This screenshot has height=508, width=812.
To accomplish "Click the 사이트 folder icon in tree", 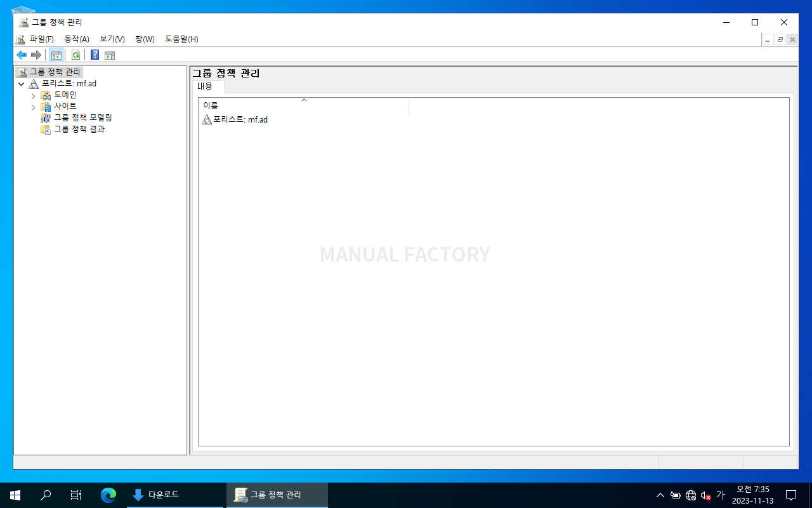I will [x=46, y=107].
